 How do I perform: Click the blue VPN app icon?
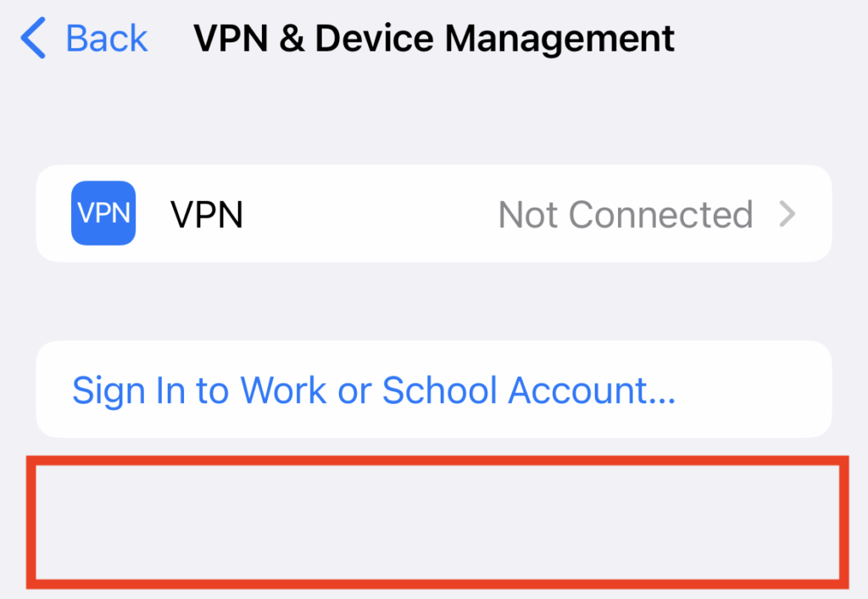pos(103,213)
